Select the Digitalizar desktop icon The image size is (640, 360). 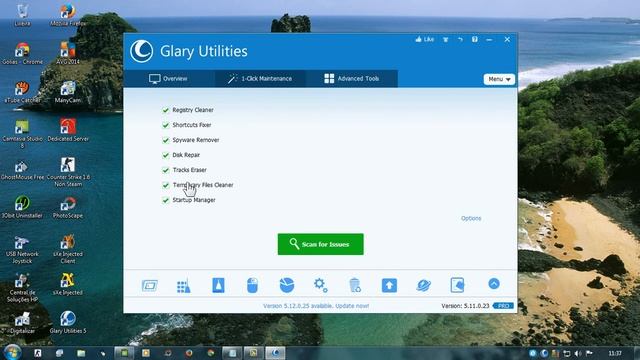pos(22,322)
